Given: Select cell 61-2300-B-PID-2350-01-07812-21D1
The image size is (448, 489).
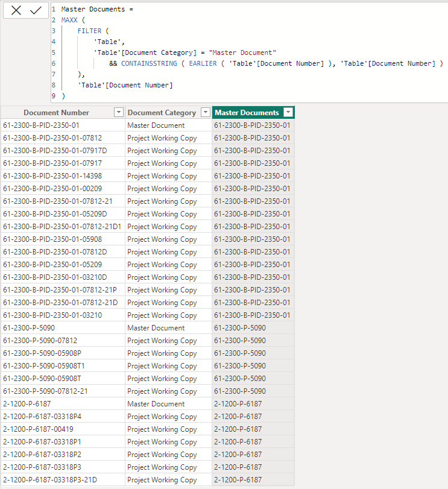Looking at the screenshot, I should (63, 227).
